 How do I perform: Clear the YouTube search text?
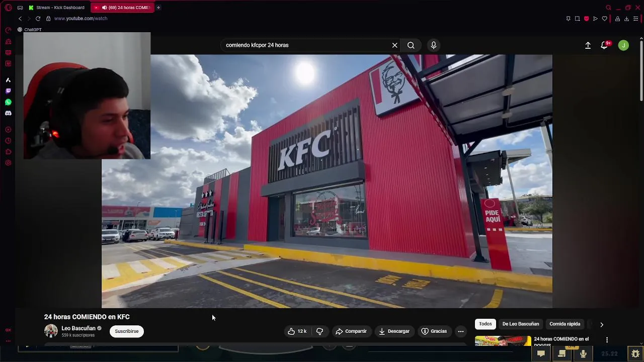pos(395,45)
